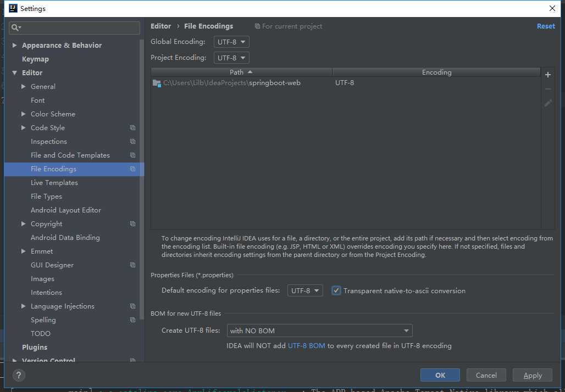Image resolution: width=565 pixels, height=392 pixels.
Task: Close the Settings dialog
Action: (x=552, y=8)
